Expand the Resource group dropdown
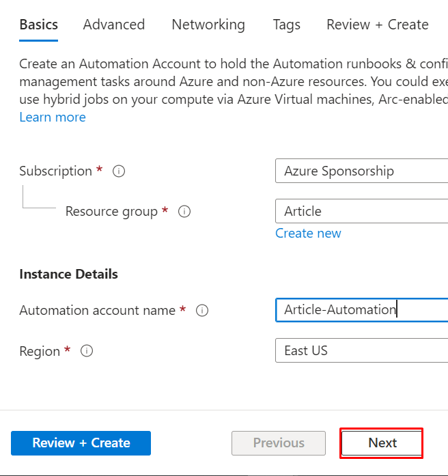The image size is (448, 476). [x=361, y=212]
